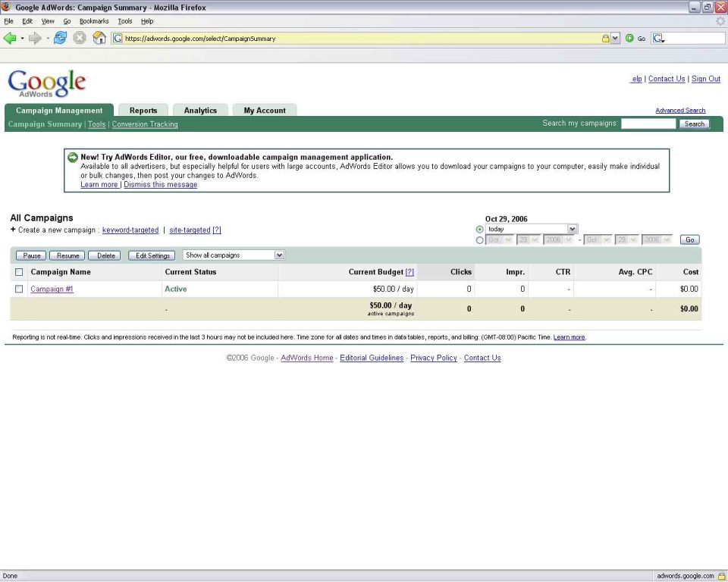This screenshot has height=582, width=728.
Task: Click the green Go icon beside address bar
Action: [629, 38]
